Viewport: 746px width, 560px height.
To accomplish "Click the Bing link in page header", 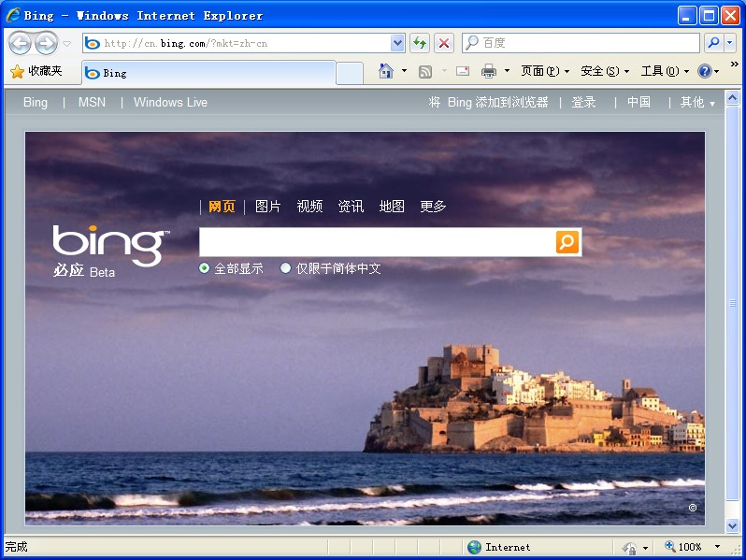I will tap(36, 102).
